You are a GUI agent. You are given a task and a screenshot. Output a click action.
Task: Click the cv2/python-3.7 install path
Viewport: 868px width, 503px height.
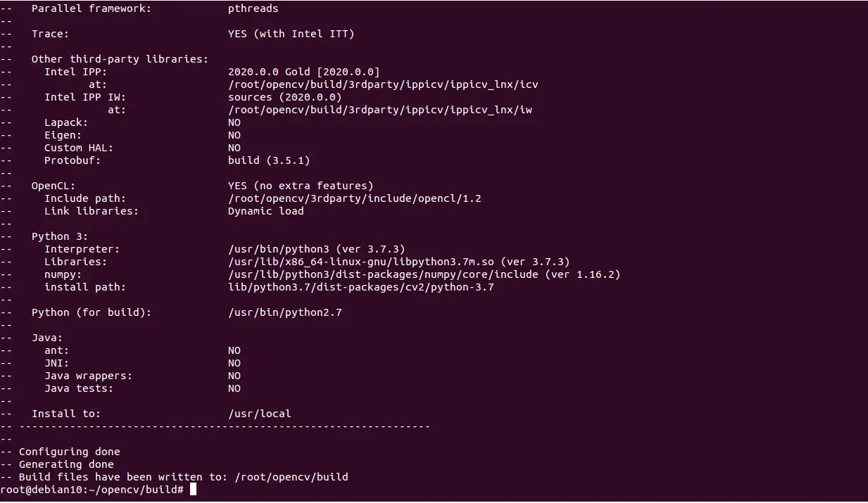click(x=361, y=286)
